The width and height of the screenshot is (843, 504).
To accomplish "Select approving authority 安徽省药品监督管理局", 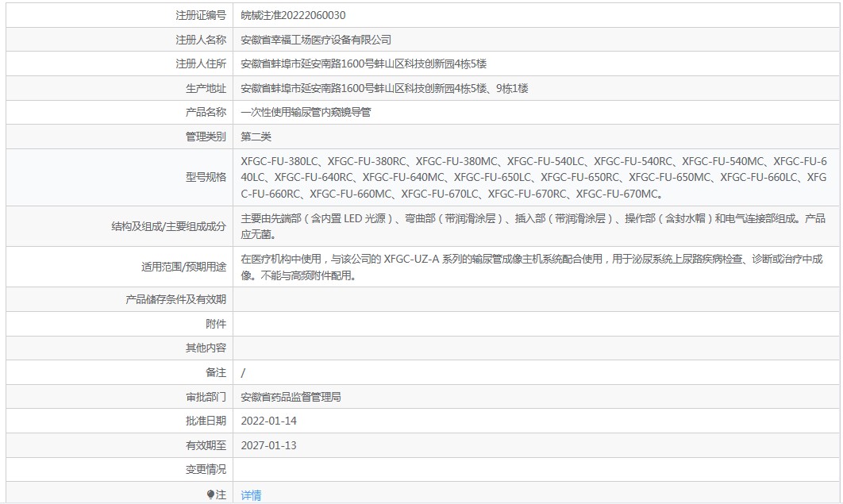I will point(291,397).
